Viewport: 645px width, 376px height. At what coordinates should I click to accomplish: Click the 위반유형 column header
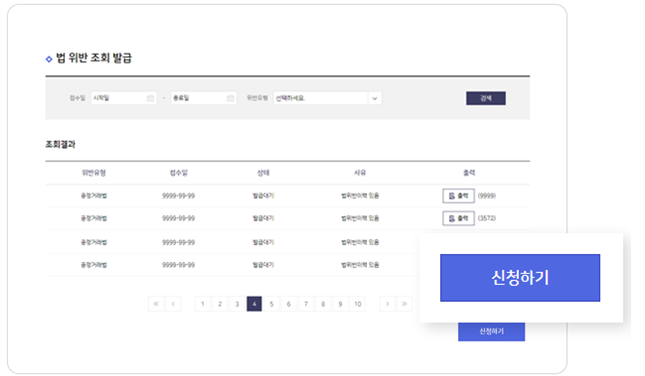coord(94,173)
